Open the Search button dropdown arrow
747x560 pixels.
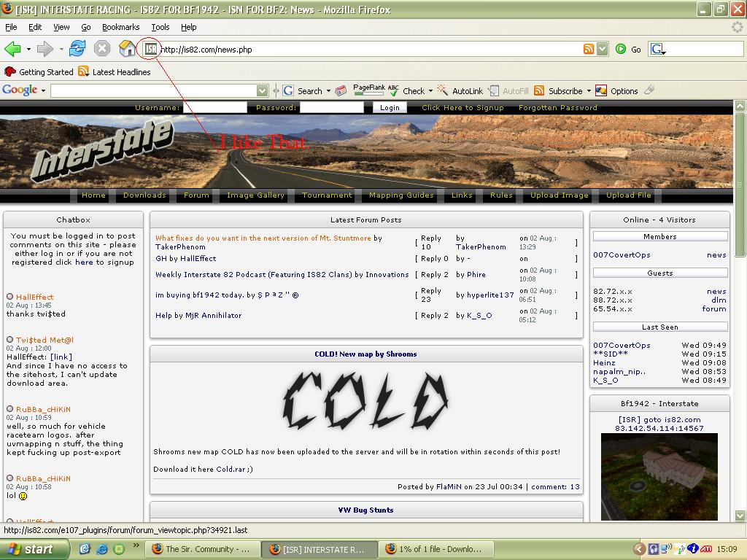click(x=328, y=91)
